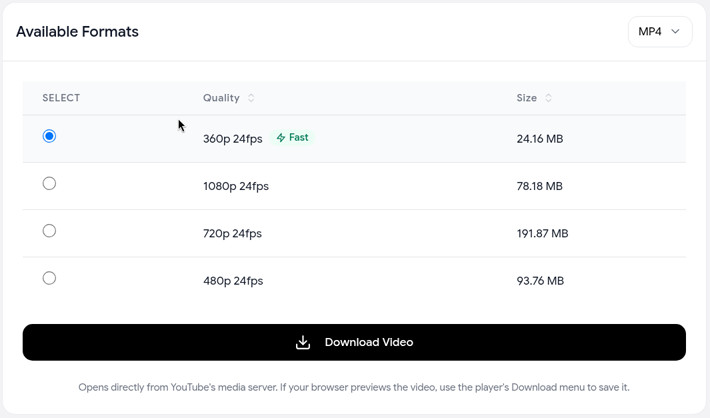Click the Available Formats heading
This screenshot has height=418, width=710.
tap(77, 32)
